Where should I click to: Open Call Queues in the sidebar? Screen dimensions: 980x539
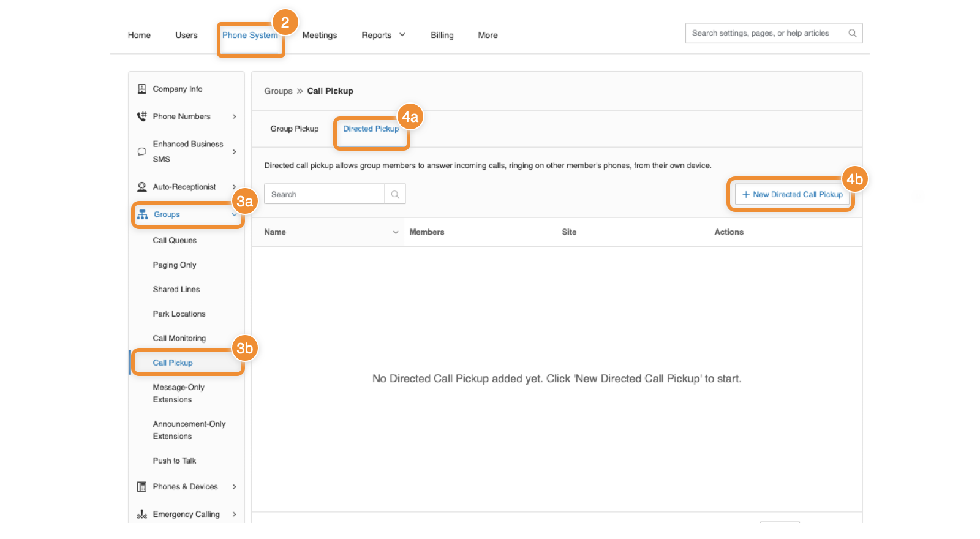175,240
